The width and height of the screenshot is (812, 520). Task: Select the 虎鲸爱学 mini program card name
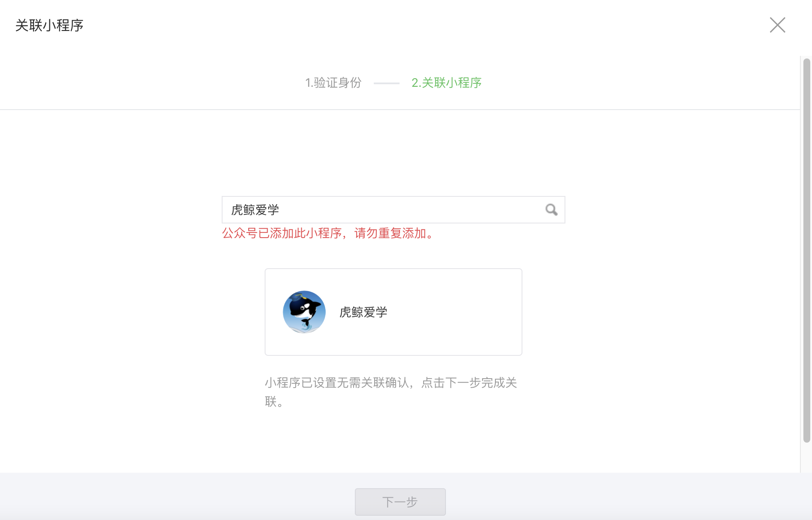(363, 312)
